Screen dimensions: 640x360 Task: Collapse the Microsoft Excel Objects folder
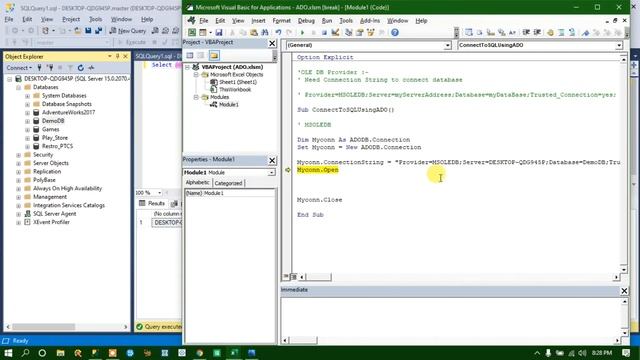(196, 75)
